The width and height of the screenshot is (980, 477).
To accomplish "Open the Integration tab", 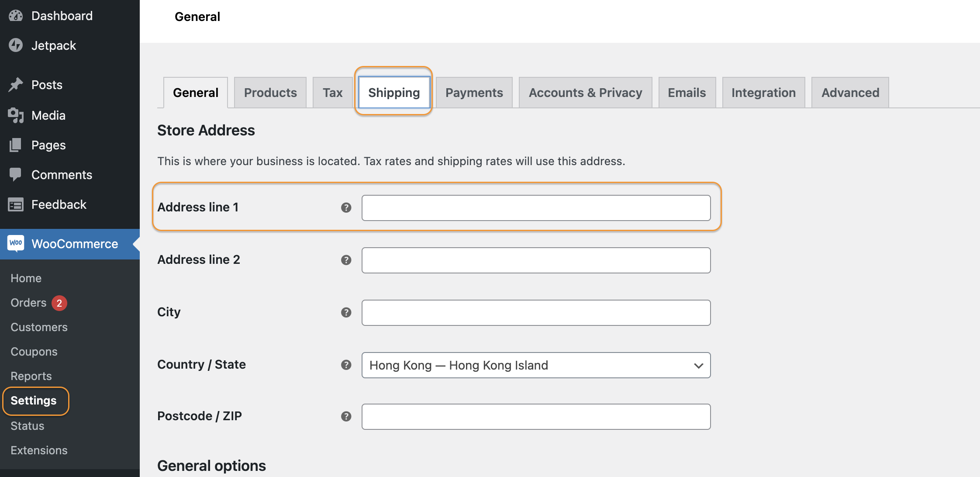I will [764, 93].
